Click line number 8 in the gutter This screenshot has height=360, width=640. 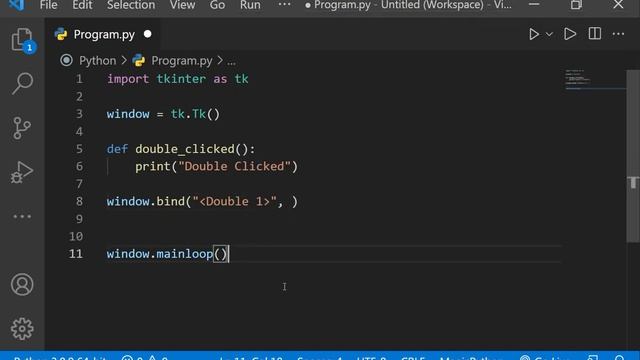(79, 201)
